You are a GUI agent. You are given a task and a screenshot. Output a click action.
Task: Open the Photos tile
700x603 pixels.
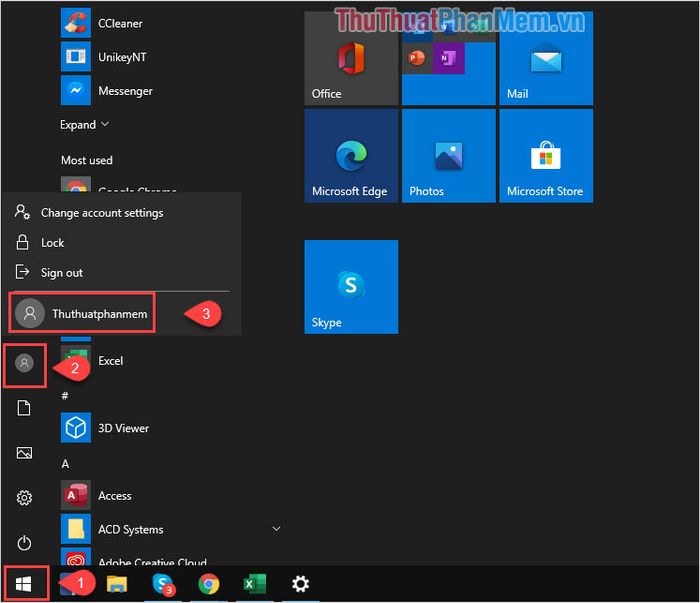click(x=449, y=156)
